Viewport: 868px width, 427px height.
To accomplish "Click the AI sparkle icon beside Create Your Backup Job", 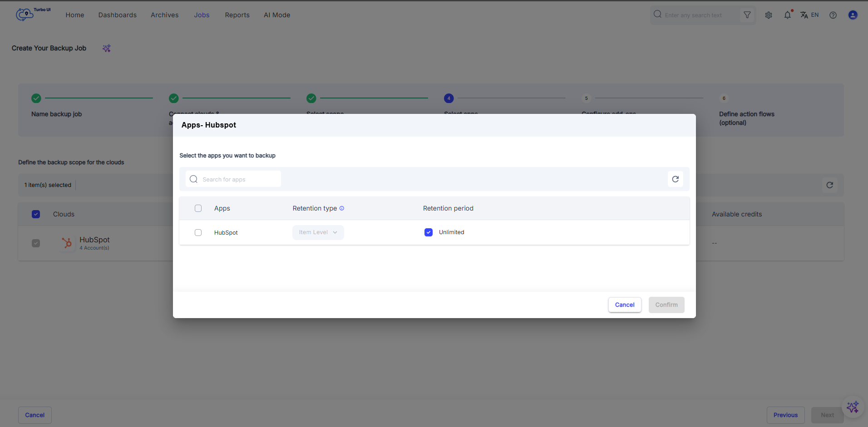I will pyautogui.click(x=106, y=48).
